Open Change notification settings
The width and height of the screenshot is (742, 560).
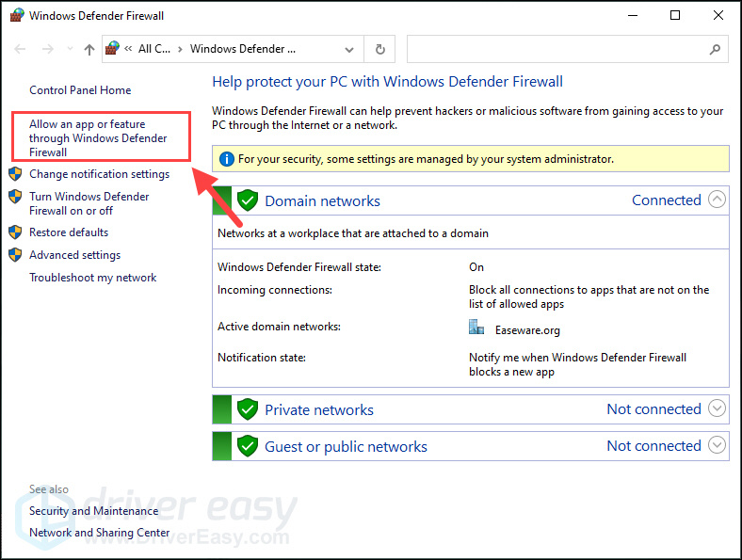(x=99, y=174)
